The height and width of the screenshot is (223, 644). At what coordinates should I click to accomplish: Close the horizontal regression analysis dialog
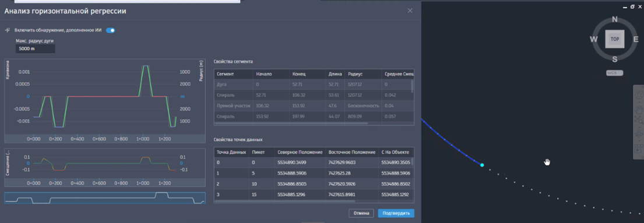click(x=410, y=11)
